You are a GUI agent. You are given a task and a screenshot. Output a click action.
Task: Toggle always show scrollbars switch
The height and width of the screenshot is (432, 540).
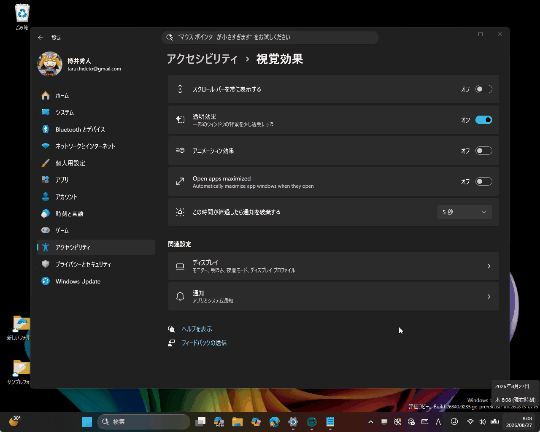(484, 89)
